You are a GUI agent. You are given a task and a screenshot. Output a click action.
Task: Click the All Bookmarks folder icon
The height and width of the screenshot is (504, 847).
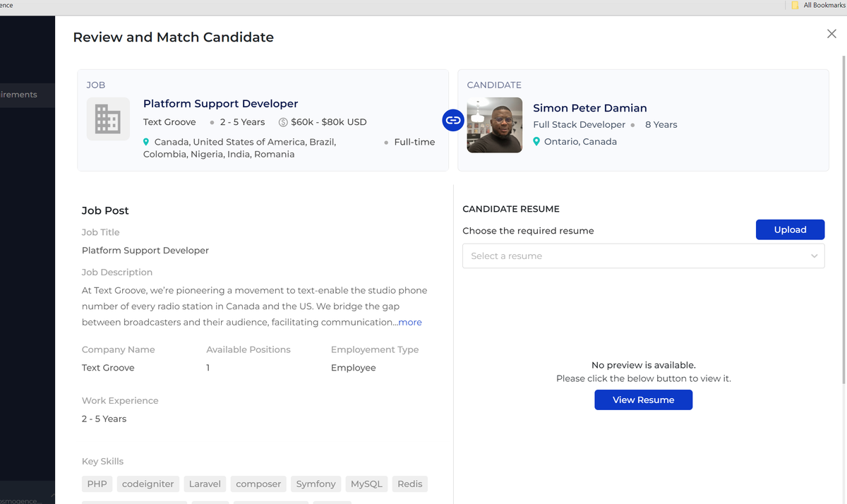(x=795, y=5)
